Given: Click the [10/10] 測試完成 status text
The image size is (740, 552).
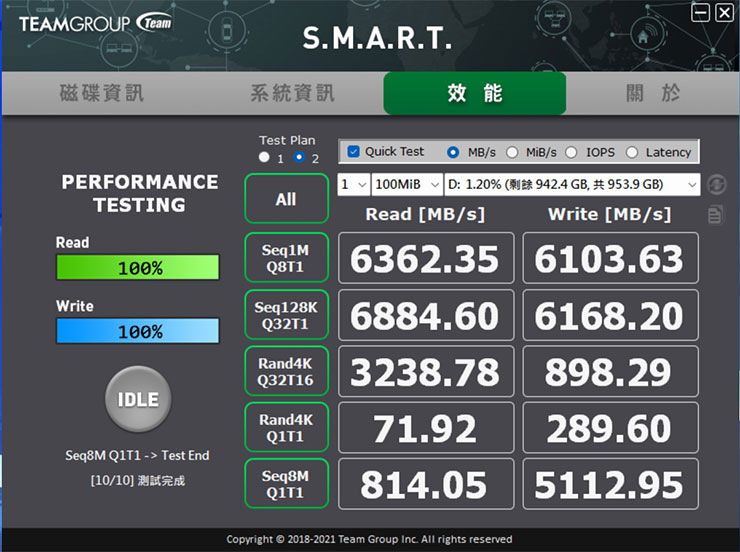Looking at the screenshot, I should pyautogui.click(x=137, y=480).
